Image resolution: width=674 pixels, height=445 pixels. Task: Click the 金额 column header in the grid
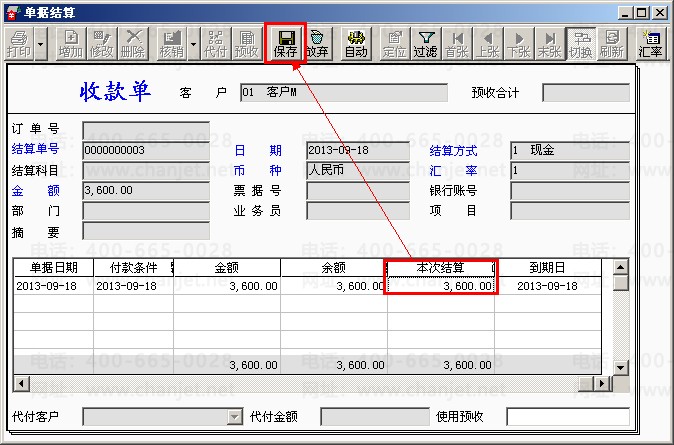coord(227,268)
